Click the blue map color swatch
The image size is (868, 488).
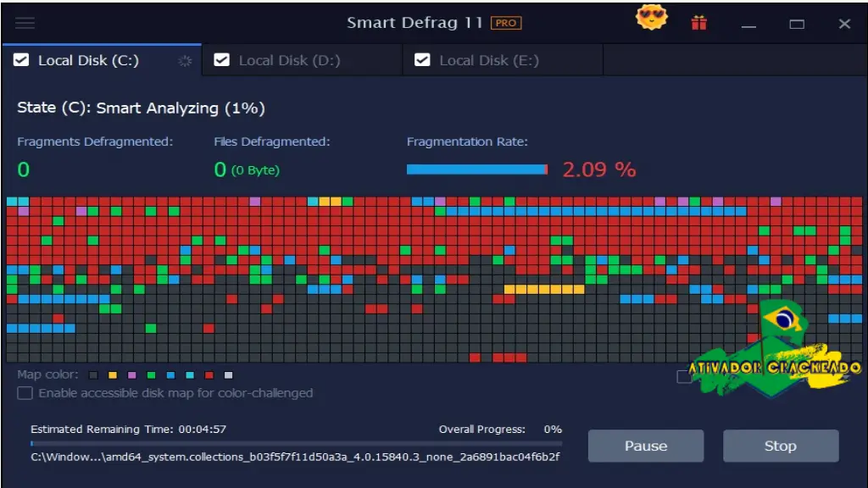170,375
